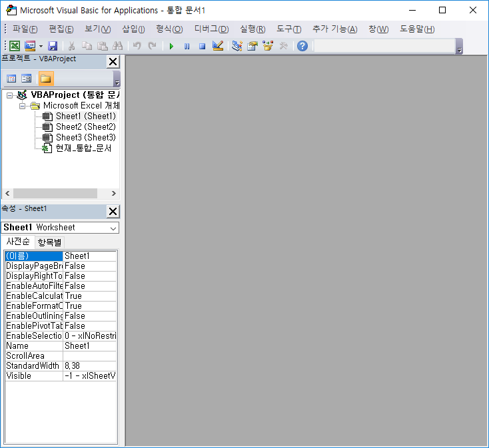The image size is (489, 448).
Task: Click the empty ScrollArea value field
Action: (90, 355)
